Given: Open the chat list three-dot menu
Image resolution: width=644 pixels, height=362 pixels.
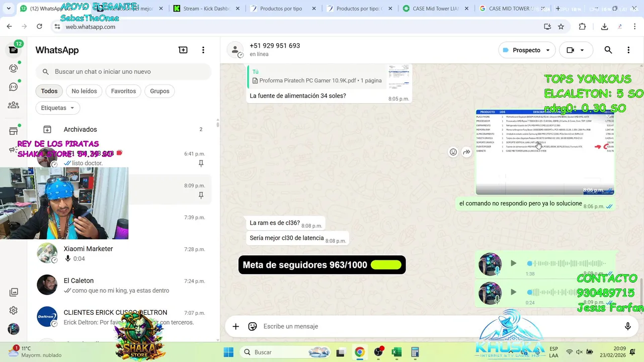Looking at the screenshot, I should (x=203, y=50).
